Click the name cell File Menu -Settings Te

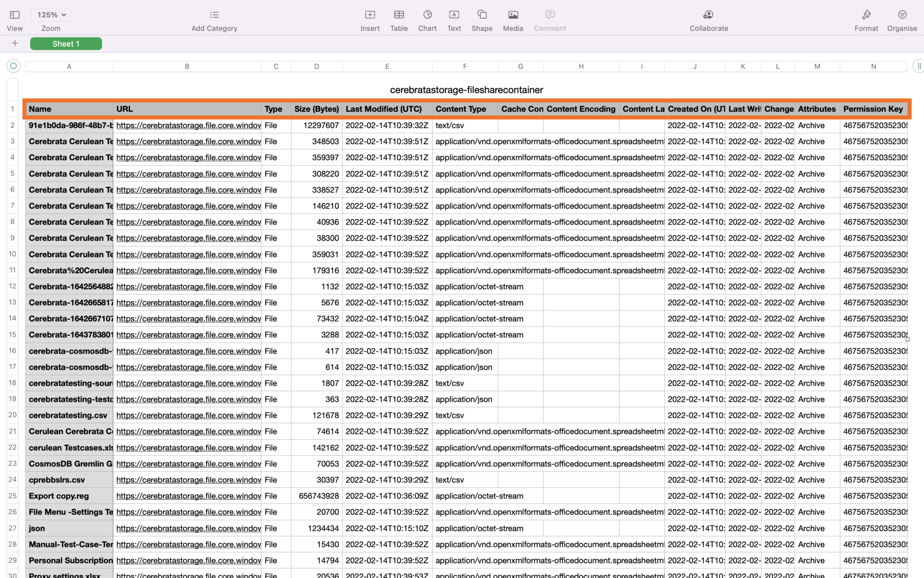tap(69, 512)
